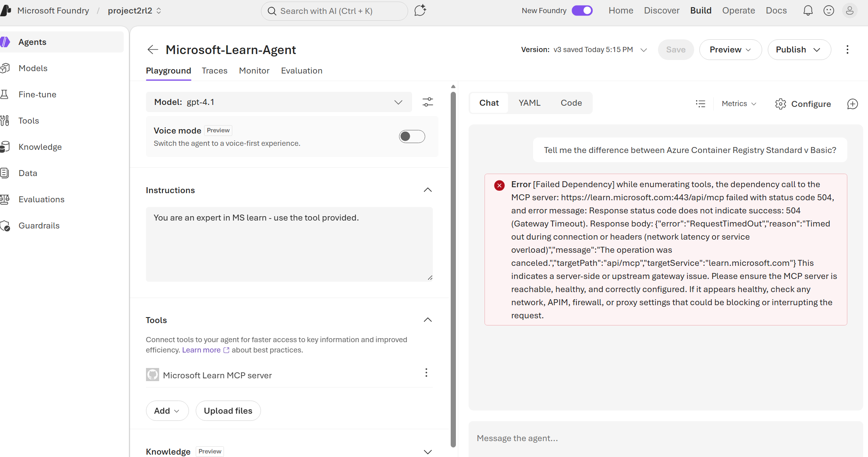This screenshot has height=457, width=868.
Task: Open Operate in top navigation
Action: (x=738, y=11)
